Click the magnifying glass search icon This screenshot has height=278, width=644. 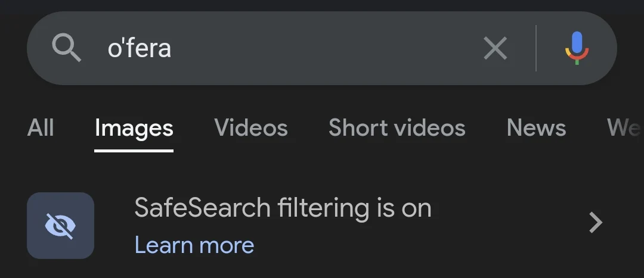coord(66,48)
